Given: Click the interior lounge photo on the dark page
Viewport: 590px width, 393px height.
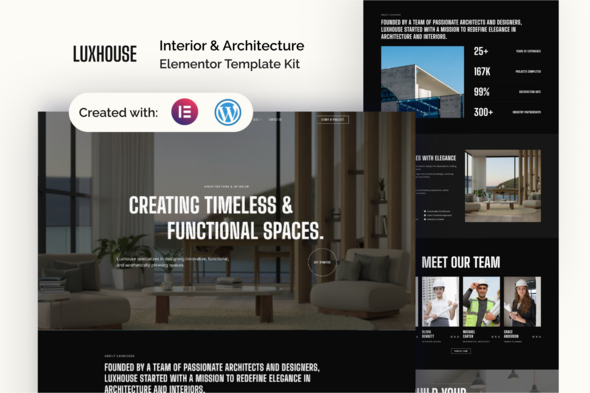Looking at the screenshot, I should pos(503,186).
